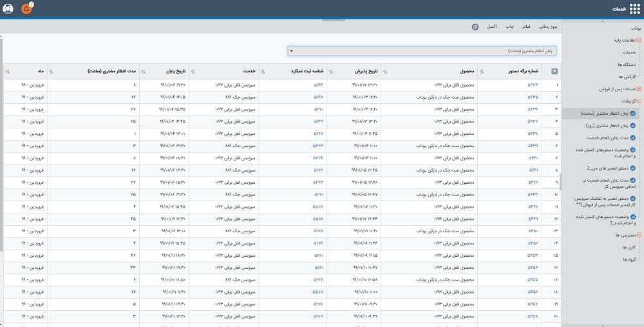Click wait time value ۳۳ in row ۱۶
The image size is (644, 327).
coord(133,268)
